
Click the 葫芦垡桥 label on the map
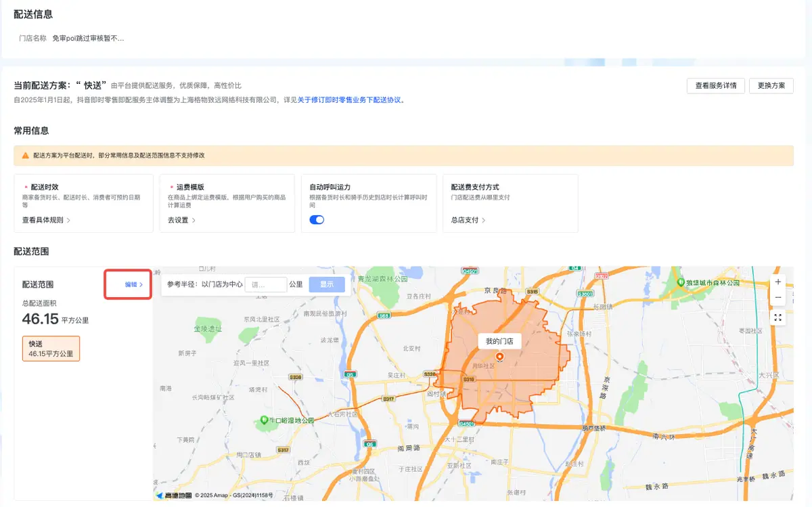(595, 428)
